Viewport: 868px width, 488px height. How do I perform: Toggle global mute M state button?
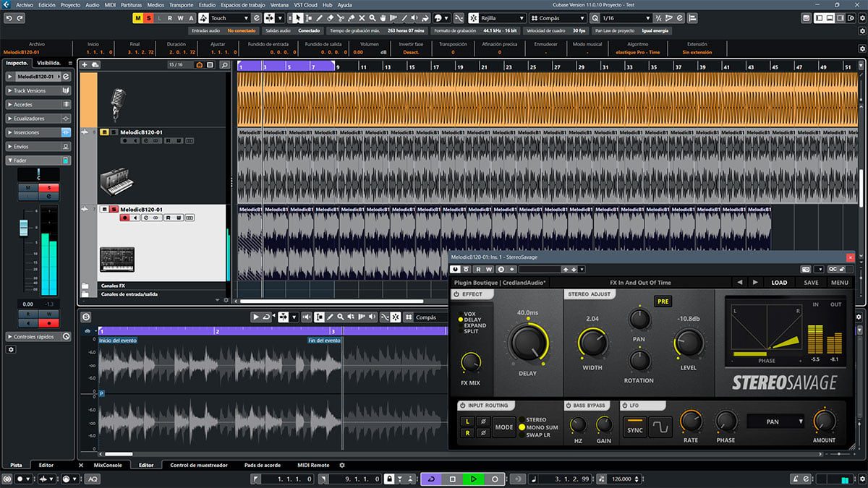coord(137,17)
